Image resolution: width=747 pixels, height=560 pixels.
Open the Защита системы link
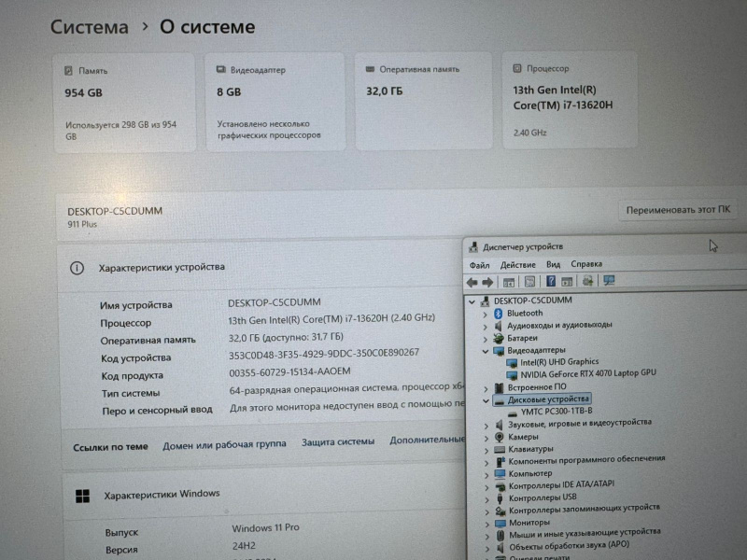(338, 441)
